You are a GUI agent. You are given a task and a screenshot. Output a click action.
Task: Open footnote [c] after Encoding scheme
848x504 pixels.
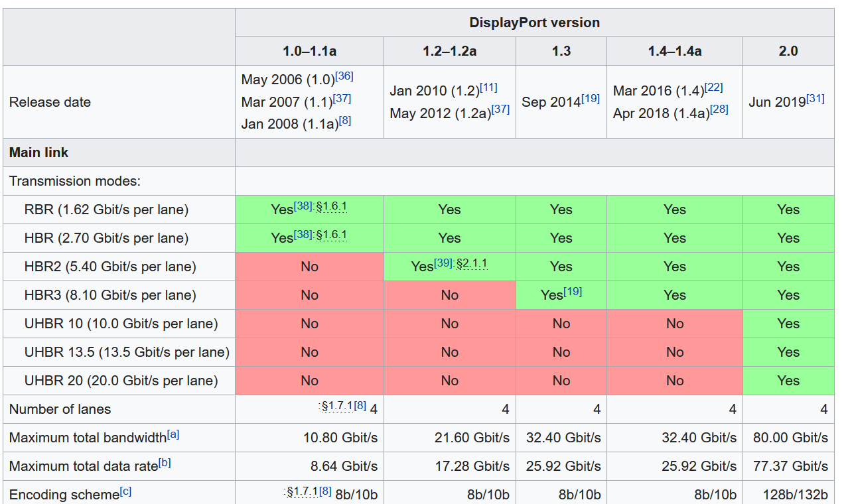click(x=126, y=491)
